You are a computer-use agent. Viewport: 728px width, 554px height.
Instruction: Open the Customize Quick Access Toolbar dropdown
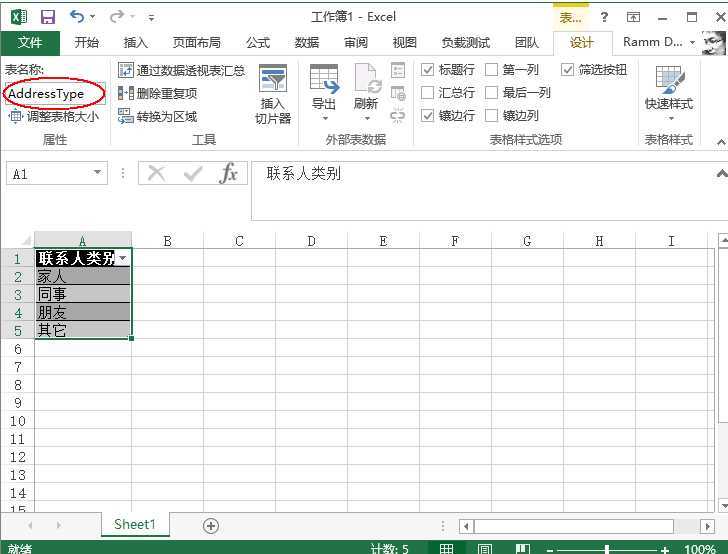pos(151,18)
